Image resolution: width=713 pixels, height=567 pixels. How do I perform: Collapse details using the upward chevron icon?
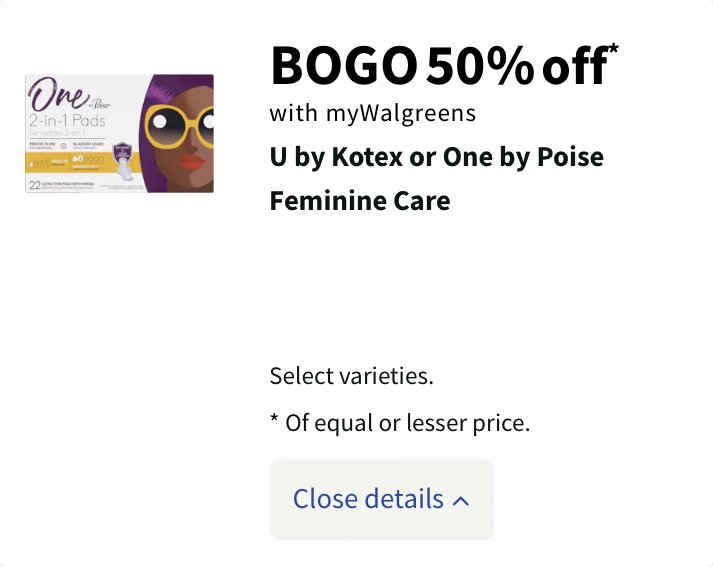click(461, 501)
